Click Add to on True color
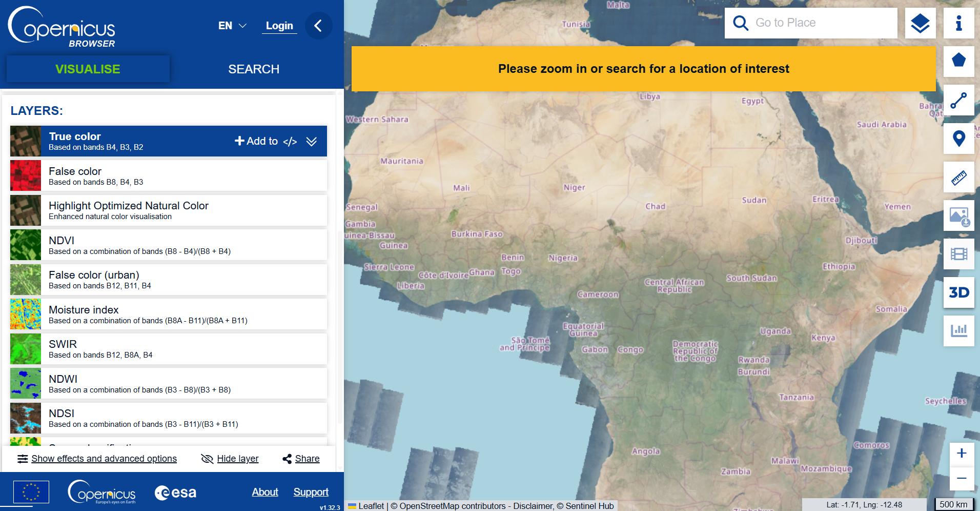 [x=256, y=141]
